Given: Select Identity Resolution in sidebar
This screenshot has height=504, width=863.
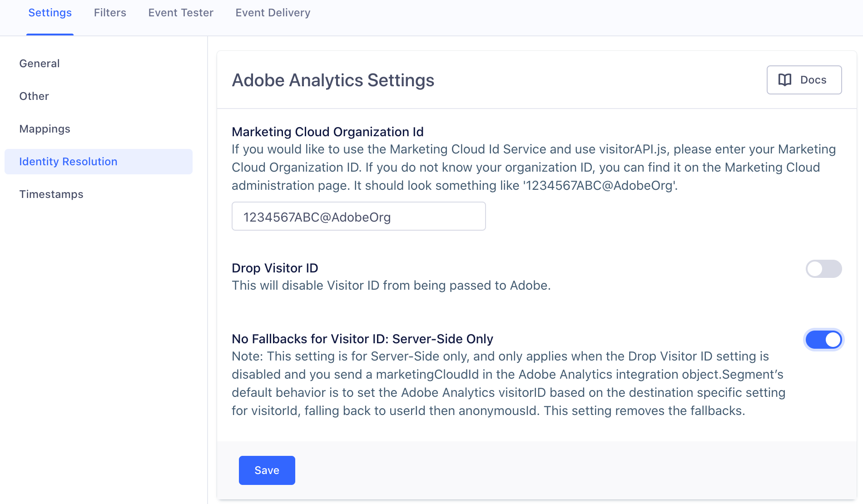Looking at the screenshot, I should (x=68, y=161).
